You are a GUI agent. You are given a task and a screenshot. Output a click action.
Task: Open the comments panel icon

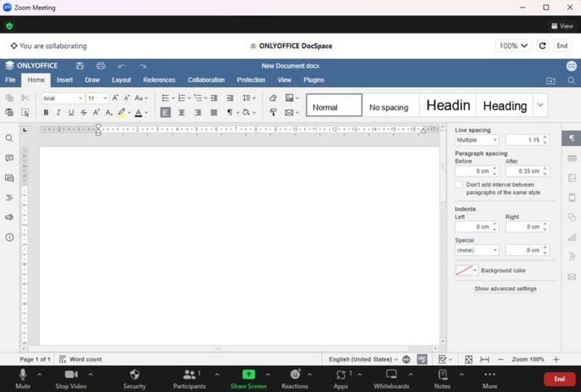9,158
